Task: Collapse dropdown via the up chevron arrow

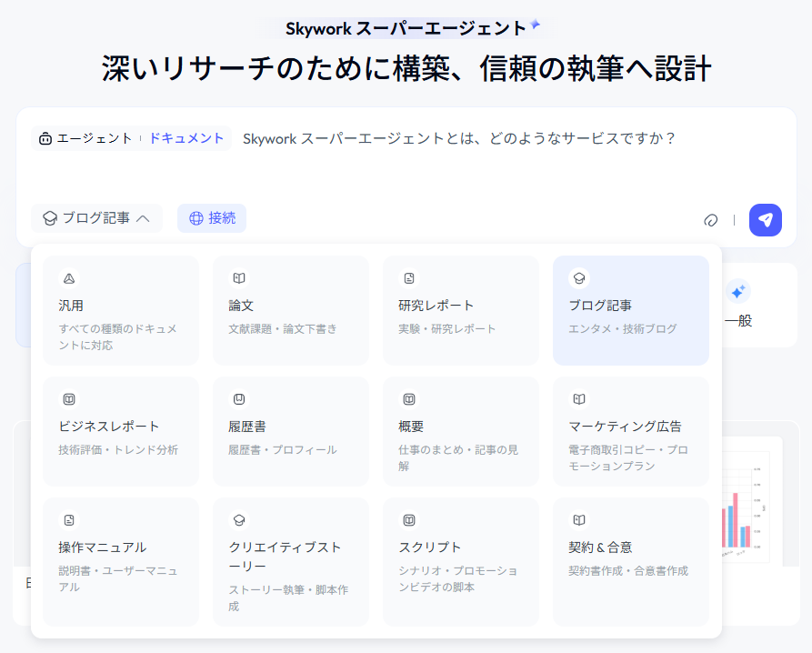Action: point(143,218)
